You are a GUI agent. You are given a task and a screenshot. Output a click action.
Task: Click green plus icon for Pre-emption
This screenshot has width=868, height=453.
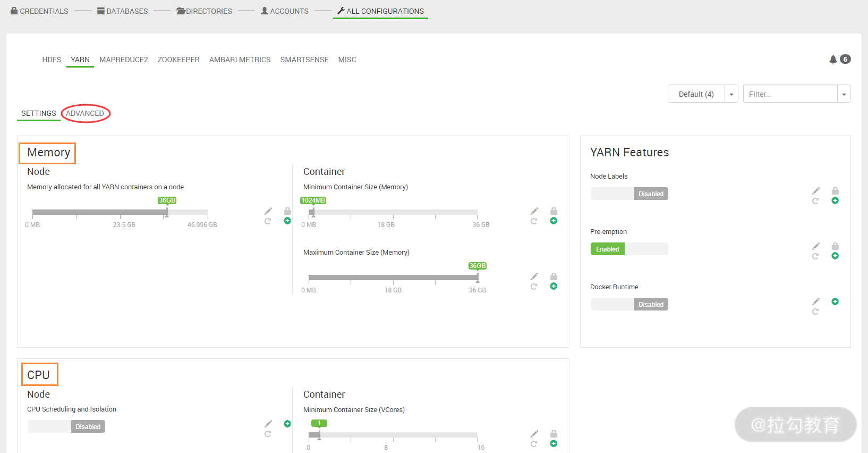[835, 256]
